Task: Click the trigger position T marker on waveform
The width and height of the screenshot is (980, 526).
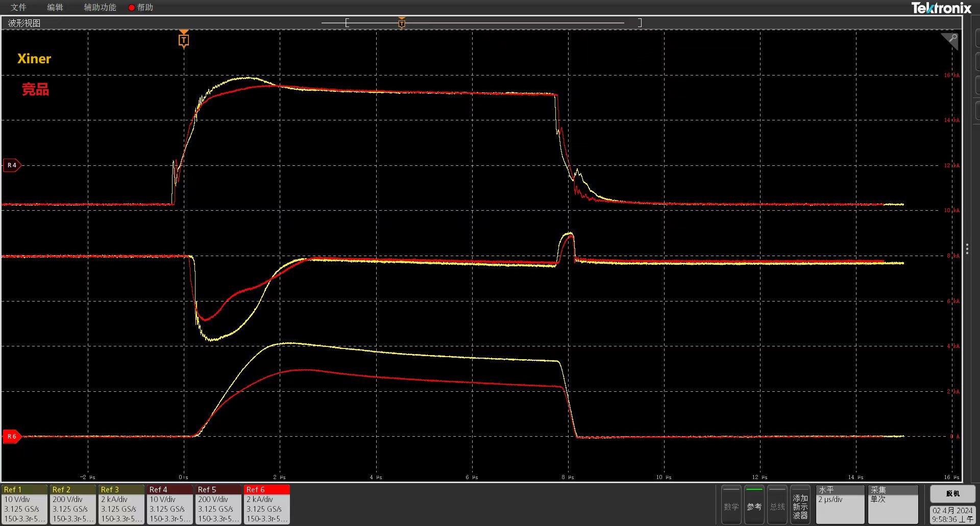Action: [184, 40]
